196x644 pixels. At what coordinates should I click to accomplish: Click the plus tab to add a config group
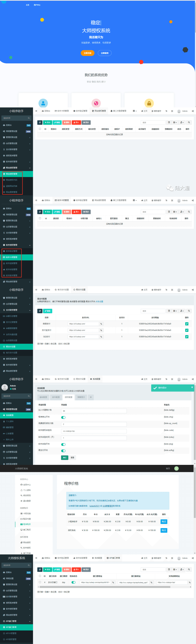pyautogui.click(x=91, y=397)
